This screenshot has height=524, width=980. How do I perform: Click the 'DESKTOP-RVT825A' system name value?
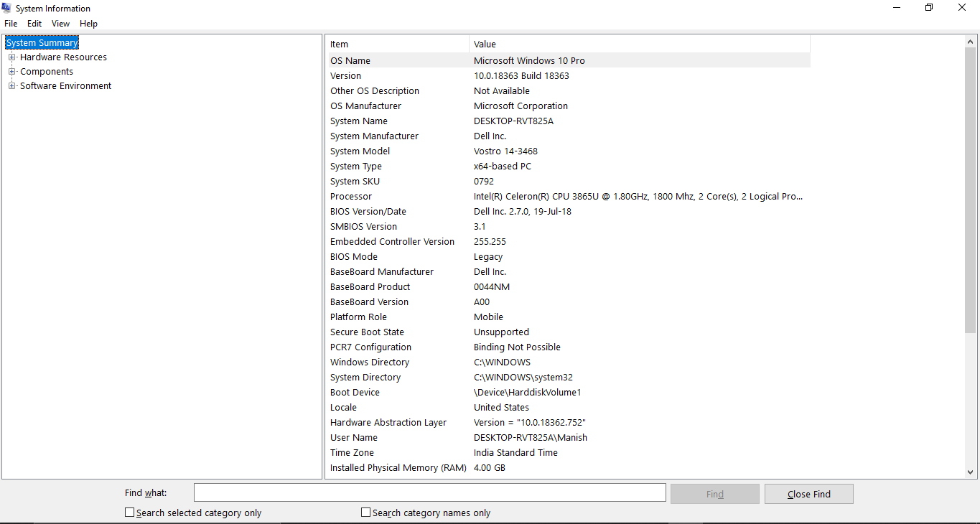[513, 121]
